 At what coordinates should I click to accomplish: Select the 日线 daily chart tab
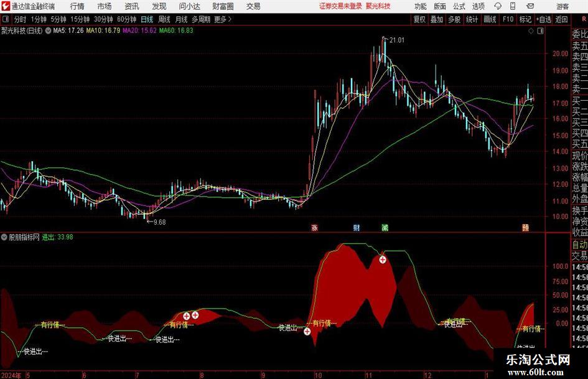click(147, 19)
